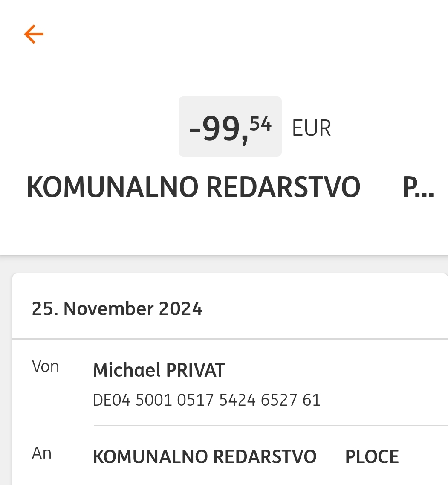
Task: Click the EUR currency label
Action: 311,128
